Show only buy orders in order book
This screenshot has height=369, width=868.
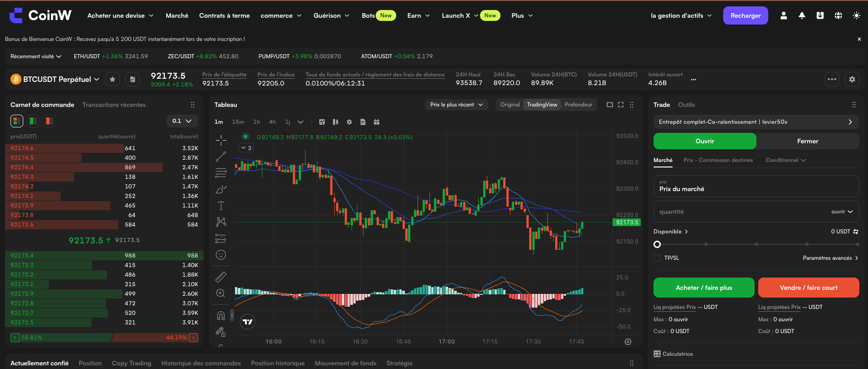click(x=33, y=121)
